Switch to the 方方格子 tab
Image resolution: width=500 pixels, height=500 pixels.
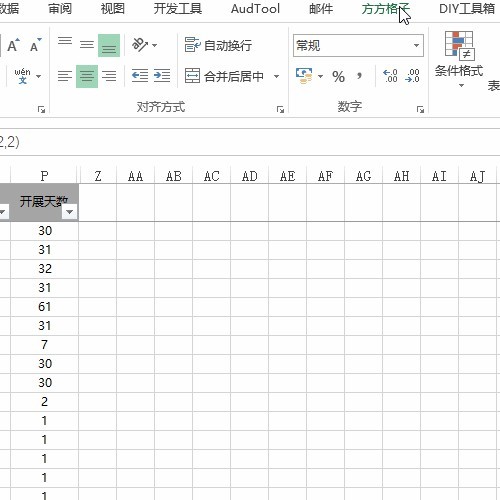coord(385,9)
